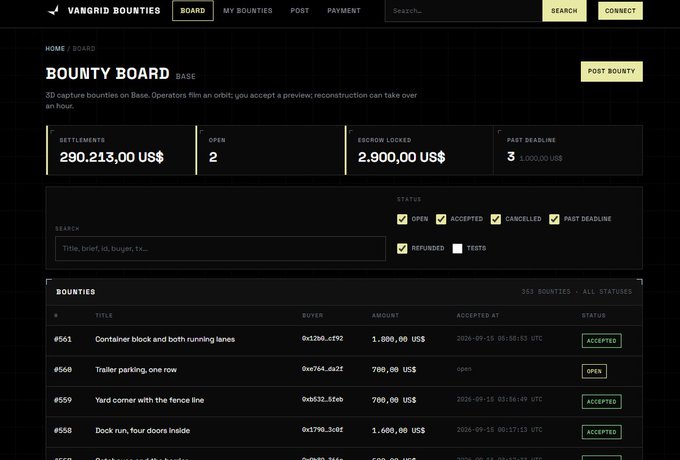The image size is (680, 460).
Task: Uncheck the Accepted status checkbox
Action: coord(441,219)
